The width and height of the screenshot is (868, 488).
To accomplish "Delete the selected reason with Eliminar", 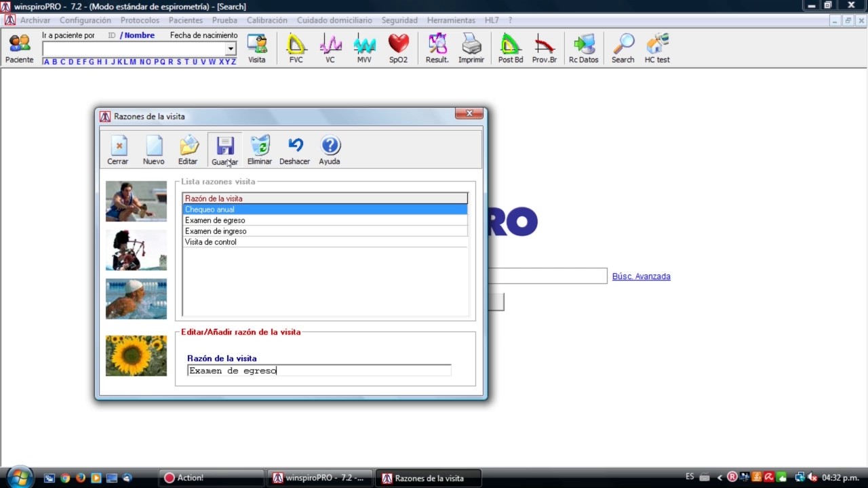I will coord(260,150).
